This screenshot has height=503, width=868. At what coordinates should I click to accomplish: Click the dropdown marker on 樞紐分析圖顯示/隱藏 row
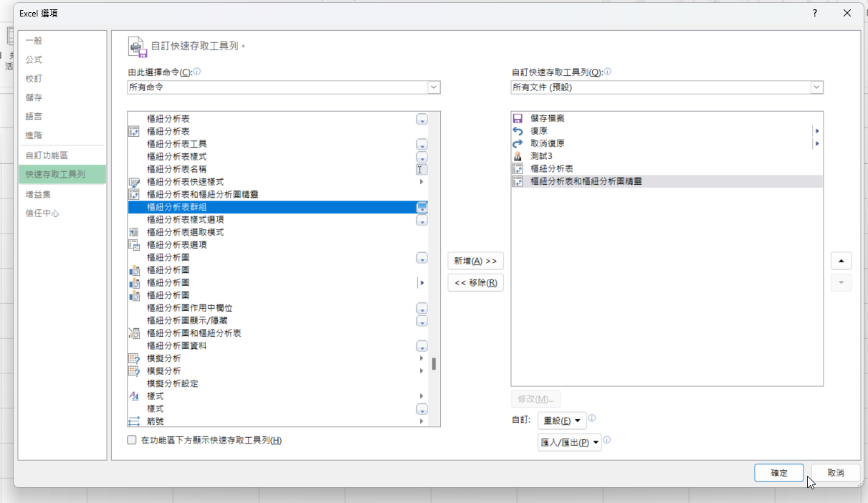(x=421, y=321)
